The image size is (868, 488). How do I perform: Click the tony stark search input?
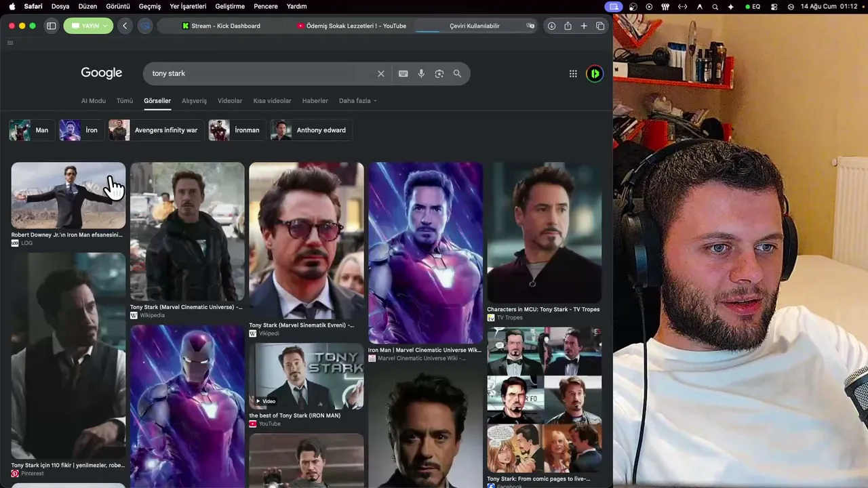pyautogui.click(x=261, y=73)
